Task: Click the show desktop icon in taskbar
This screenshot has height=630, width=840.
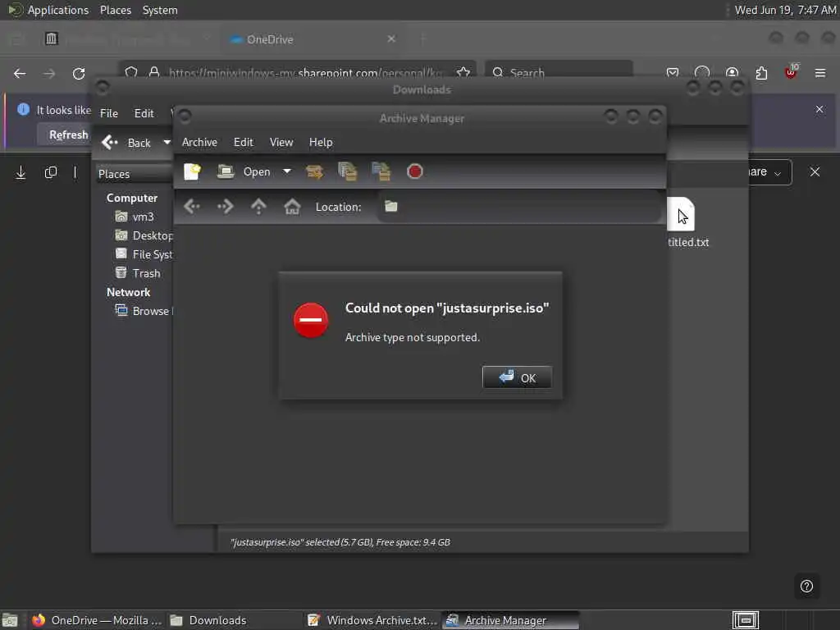Action: point(10,620)
